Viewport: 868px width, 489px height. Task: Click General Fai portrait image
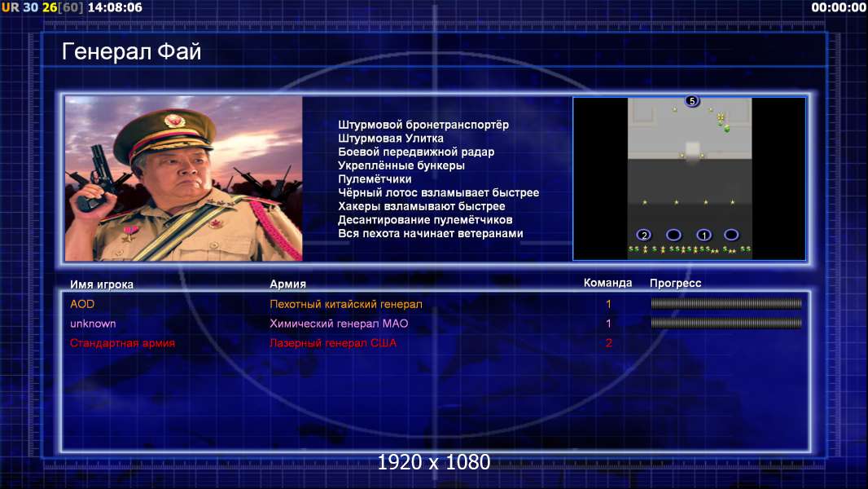click(x=184, y=178)
